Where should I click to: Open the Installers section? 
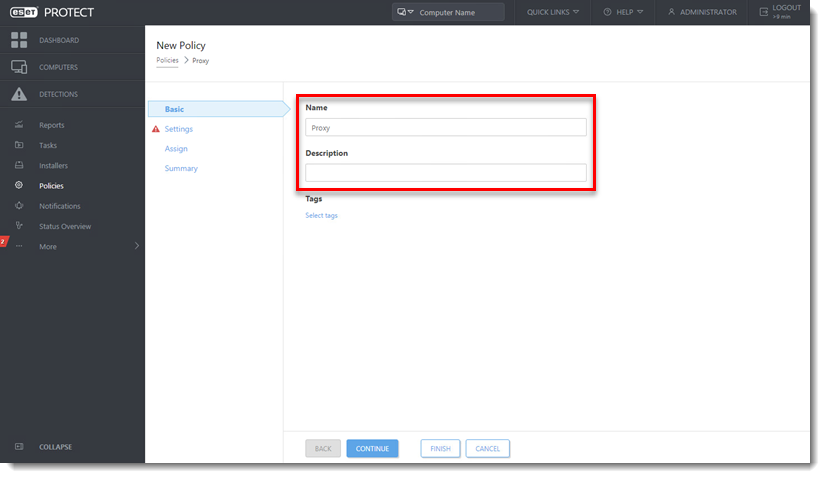tap(53, 165)
